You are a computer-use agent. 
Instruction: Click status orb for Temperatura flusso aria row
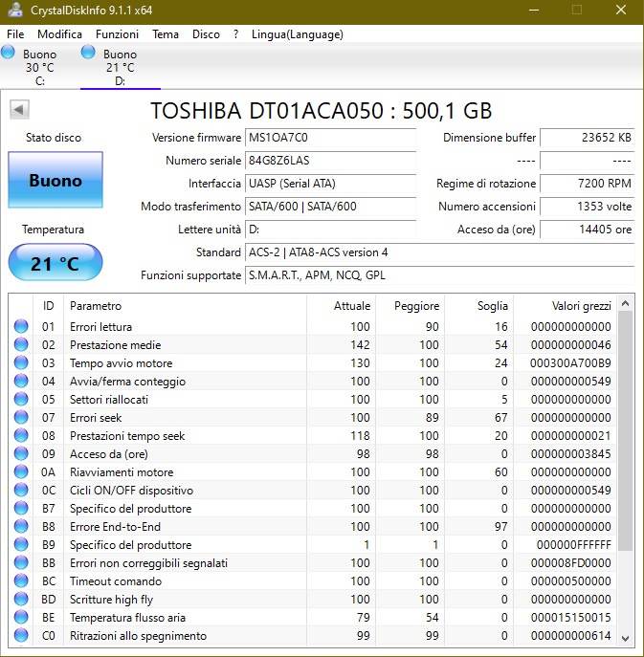[x=21, y=617]
